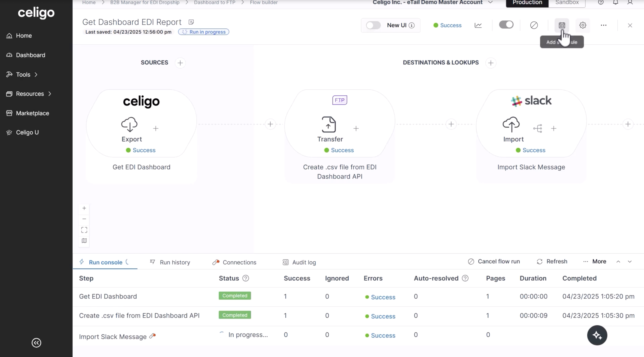Open flow settings gear icon
Image resolution: width=644 pixels, height=357 pixels.
click(x=583, y=25)
